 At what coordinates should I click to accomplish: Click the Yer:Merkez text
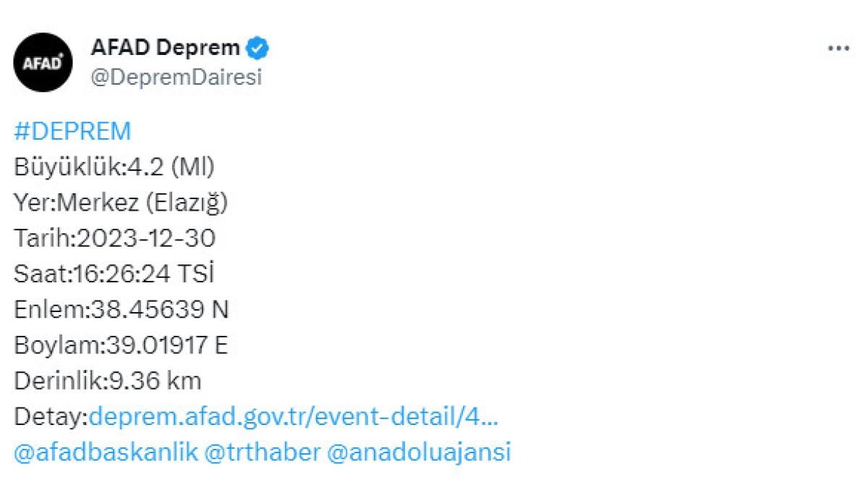coord(76,203)
